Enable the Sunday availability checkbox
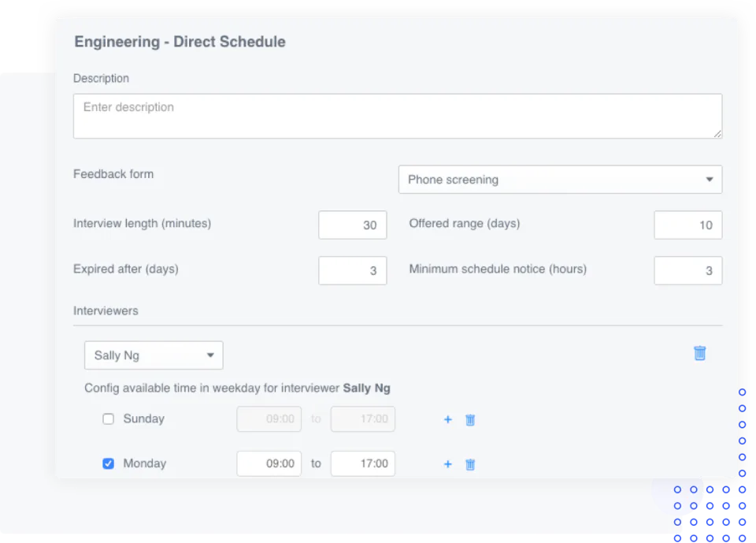 pyautogui.click(x=109, y=418)
